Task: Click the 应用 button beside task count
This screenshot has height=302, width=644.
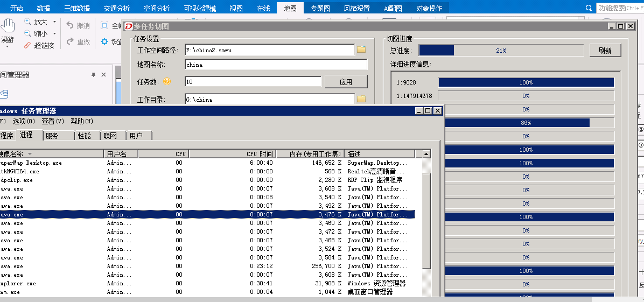Action: click(346, 82)
